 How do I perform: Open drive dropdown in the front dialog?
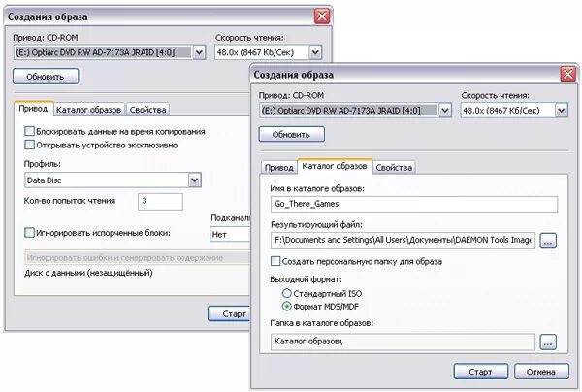[x=444, y=111]
